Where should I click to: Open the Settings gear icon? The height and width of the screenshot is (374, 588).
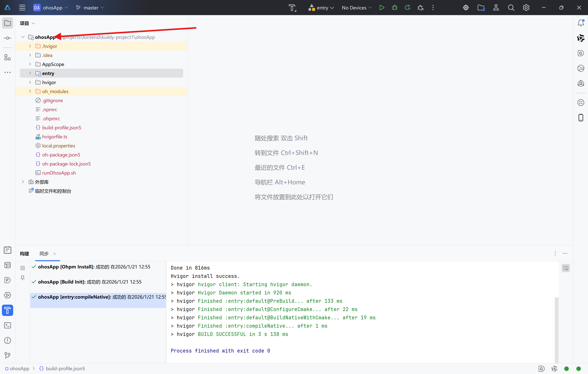click(526, 8)
